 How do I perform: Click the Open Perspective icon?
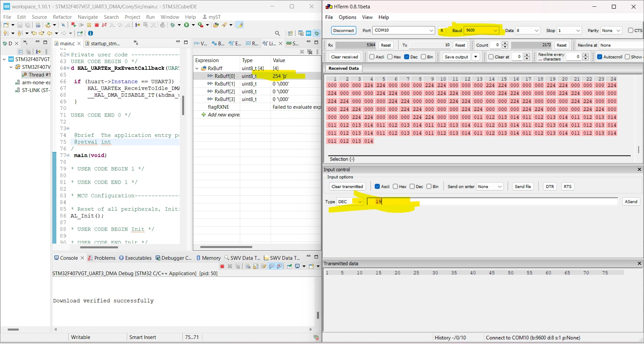pos(290,33)
